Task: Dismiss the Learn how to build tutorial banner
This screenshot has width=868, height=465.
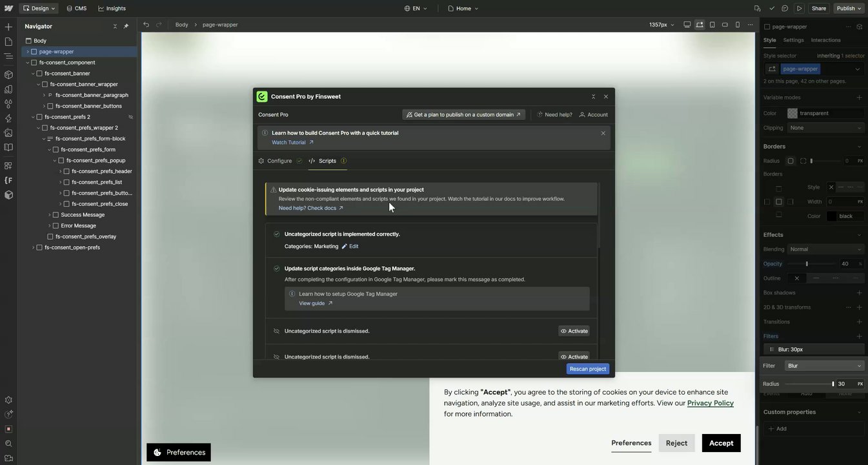Action: pos(603,134)
